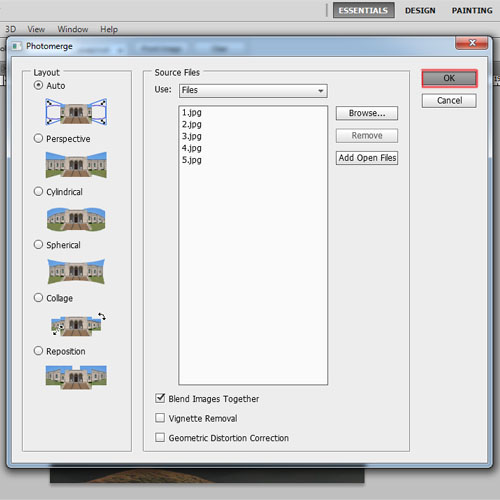Click the Cylindrical layout preview image
500x500 pixels.
(76, 219)
